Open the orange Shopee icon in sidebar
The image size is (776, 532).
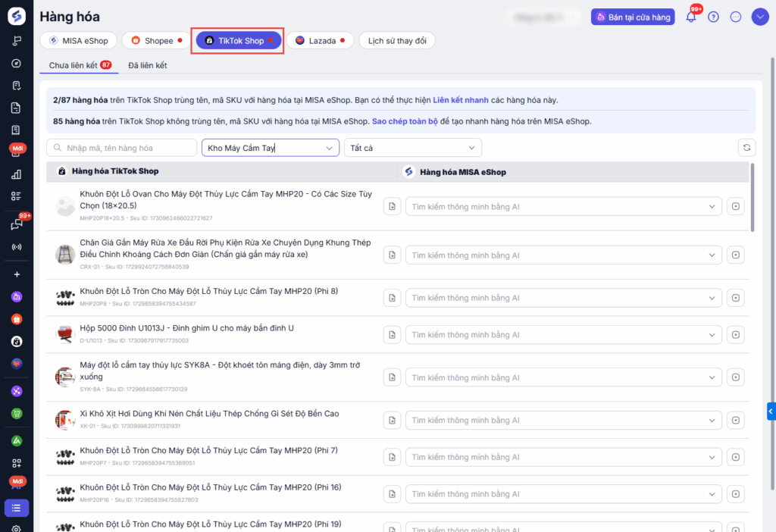coord(17,319)
